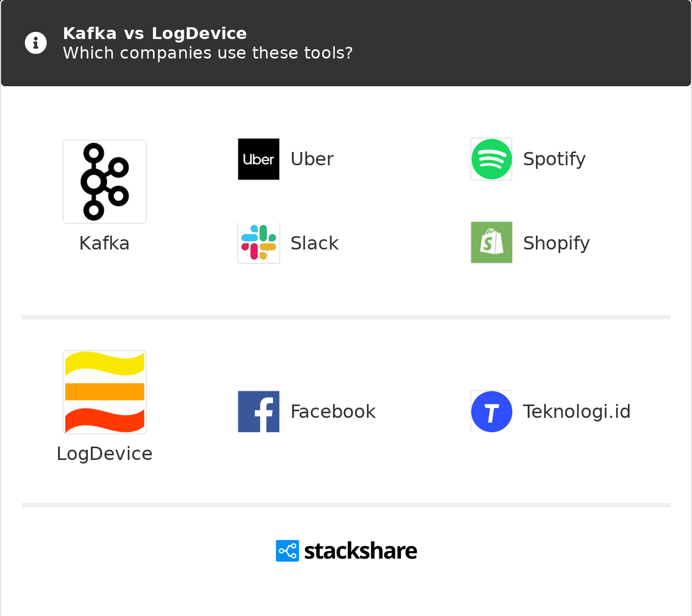Click the info icon in header

point(36,43)
